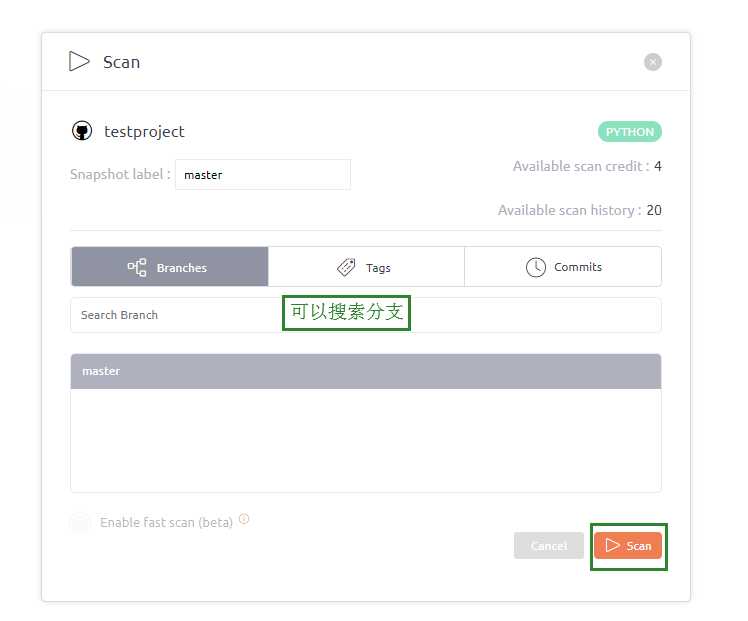Click the play icon in the Scan header
The image size is (748, 621).
(x=79, y=61)
